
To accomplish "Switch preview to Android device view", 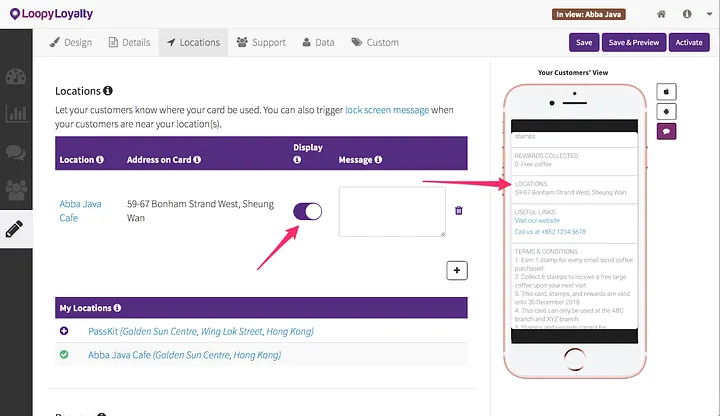I will pos(666,112).
